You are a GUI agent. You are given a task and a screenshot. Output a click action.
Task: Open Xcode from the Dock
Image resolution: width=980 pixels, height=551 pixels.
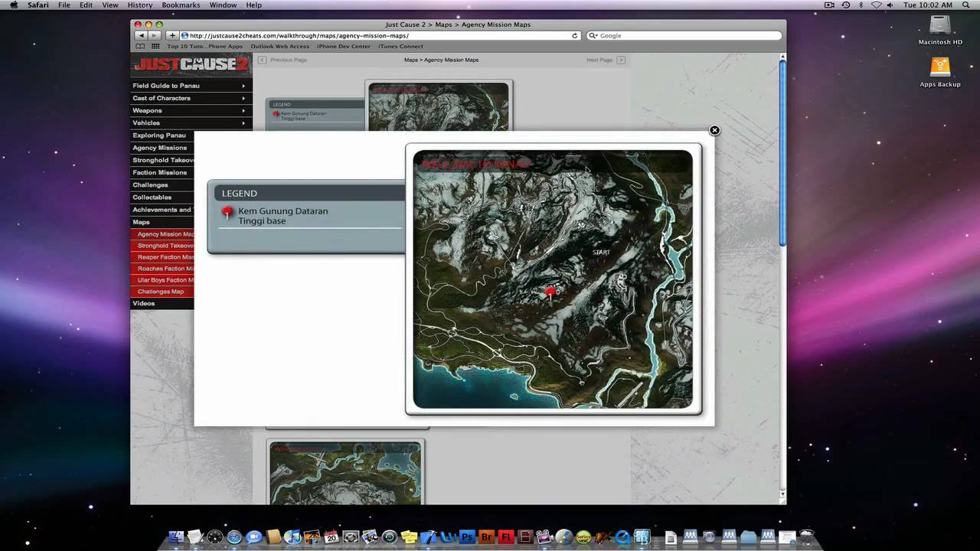429,537
